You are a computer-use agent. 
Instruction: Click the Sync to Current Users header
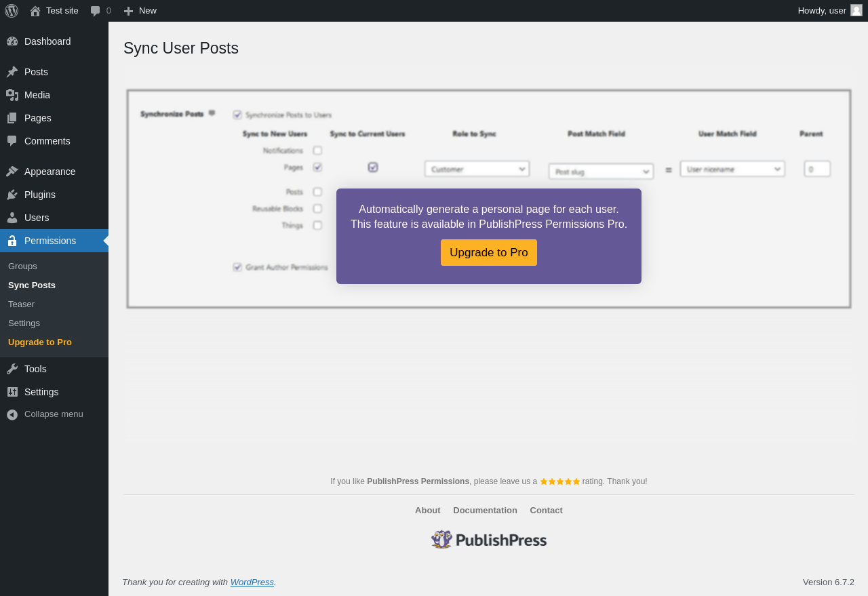point(368,134)
